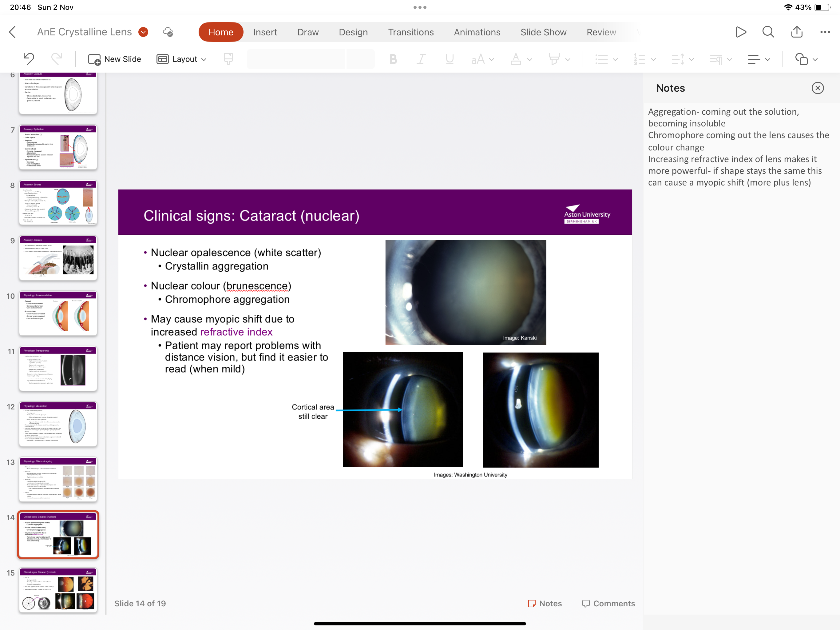Open the Comments pane
The image size is (840, 630).
[608, 603]
